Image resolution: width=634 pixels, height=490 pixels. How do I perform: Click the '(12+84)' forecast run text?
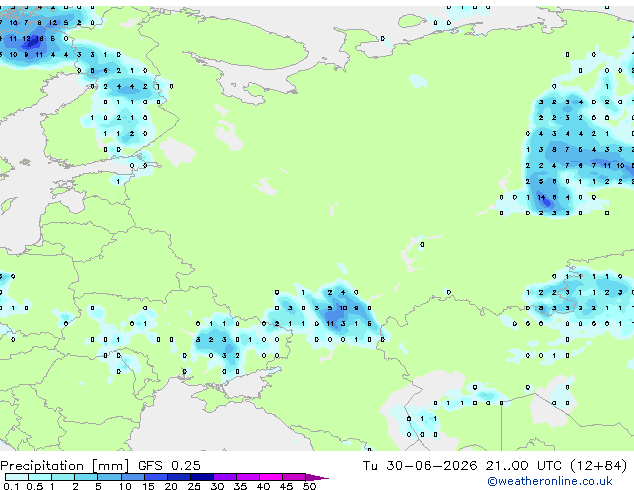[598, 466]
